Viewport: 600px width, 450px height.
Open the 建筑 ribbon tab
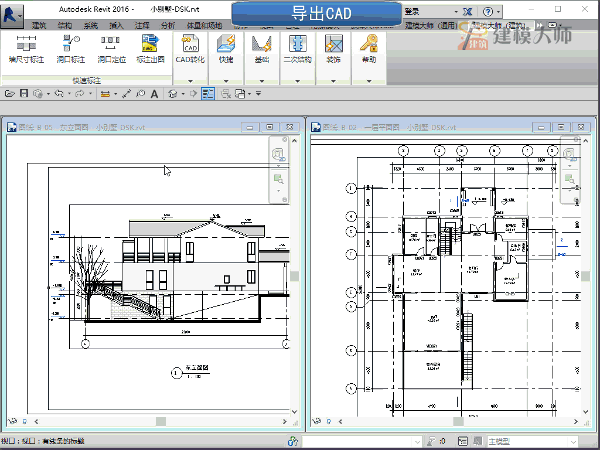click(39, 25)
